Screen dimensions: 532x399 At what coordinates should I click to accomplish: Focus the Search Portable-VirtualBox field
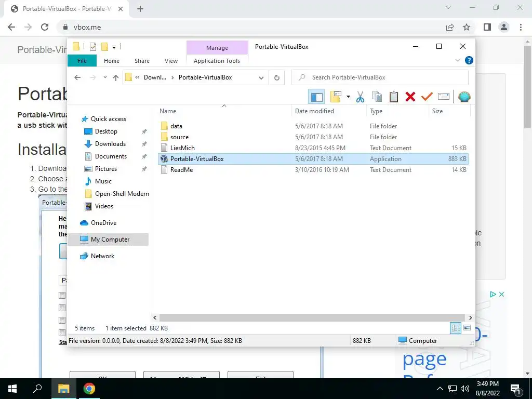pyautogui.click(x=380, y=77)
